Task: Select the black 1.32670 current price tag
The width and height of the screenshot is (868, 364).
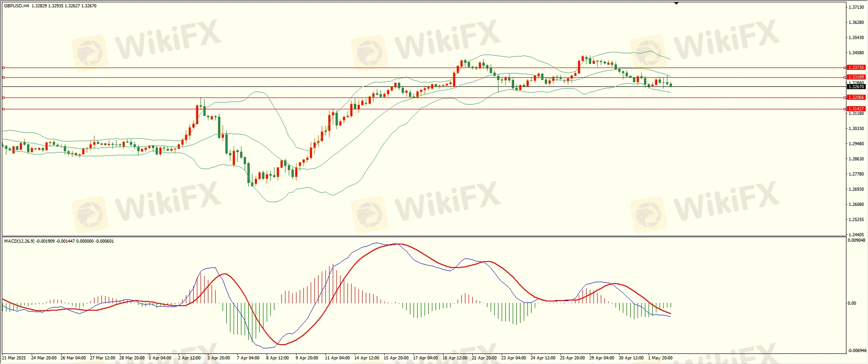Action: pyautogui.click(x=856, y=87)
